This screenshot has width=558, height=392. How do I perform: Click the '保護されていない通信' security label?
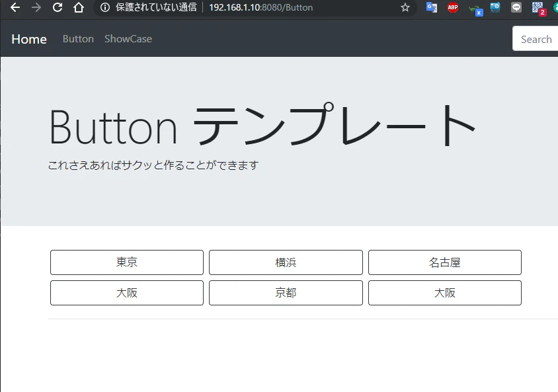click(x=156, y=7)
